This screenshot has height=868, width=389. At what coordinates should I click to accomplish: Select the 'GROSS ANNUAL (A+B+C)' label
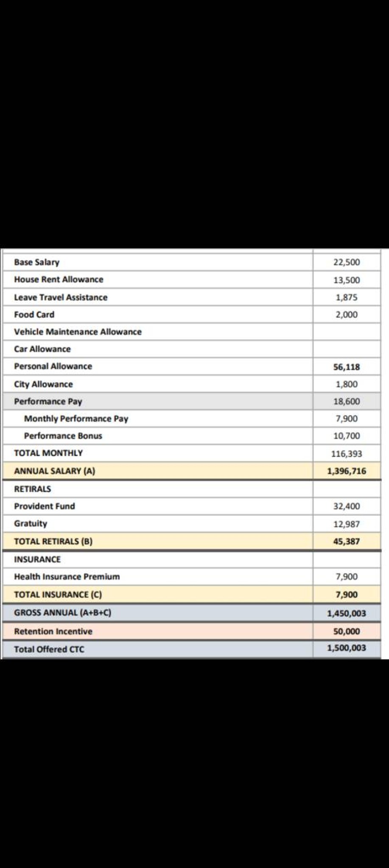(63, 613)
